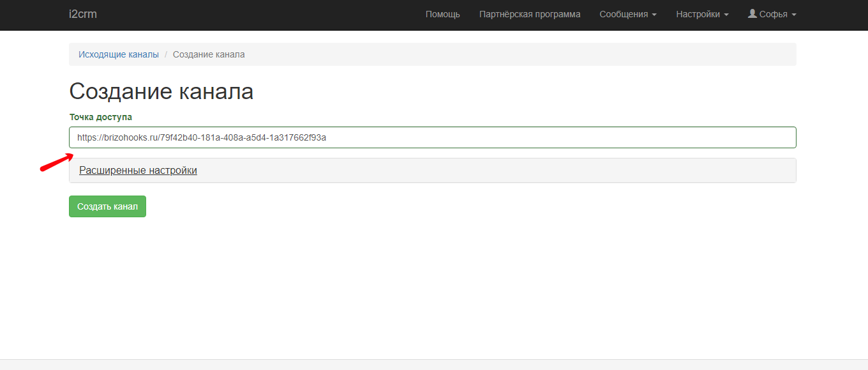
Task: Open the i2crm home link
Action: point(83,14)
